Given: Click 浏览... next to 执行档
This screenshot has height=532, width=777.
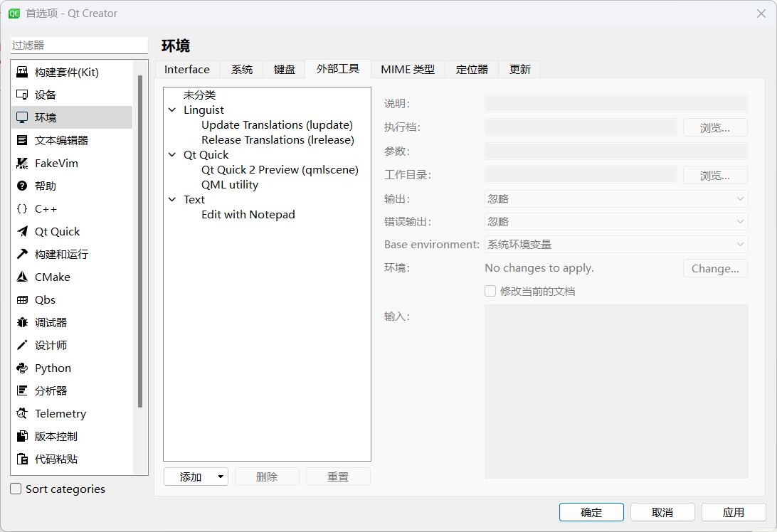Looking at the screenshot, I should (x=715, y=127).
